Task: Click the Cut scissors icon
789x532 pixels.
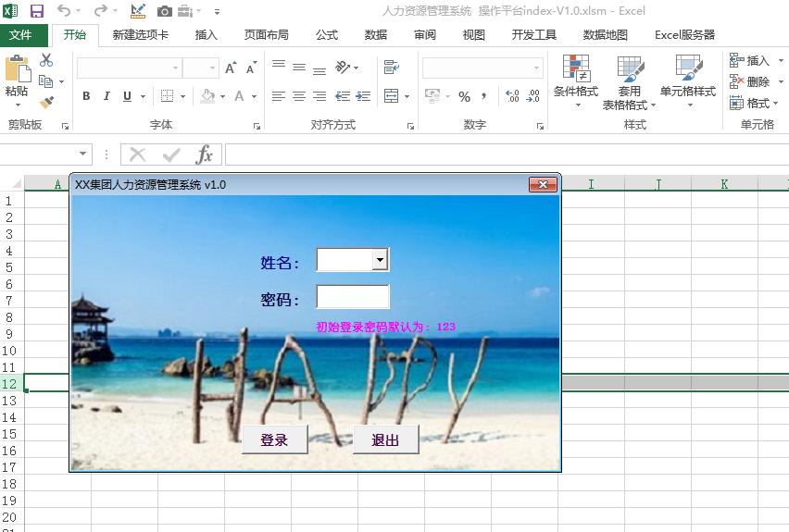Action: [46, 60]
